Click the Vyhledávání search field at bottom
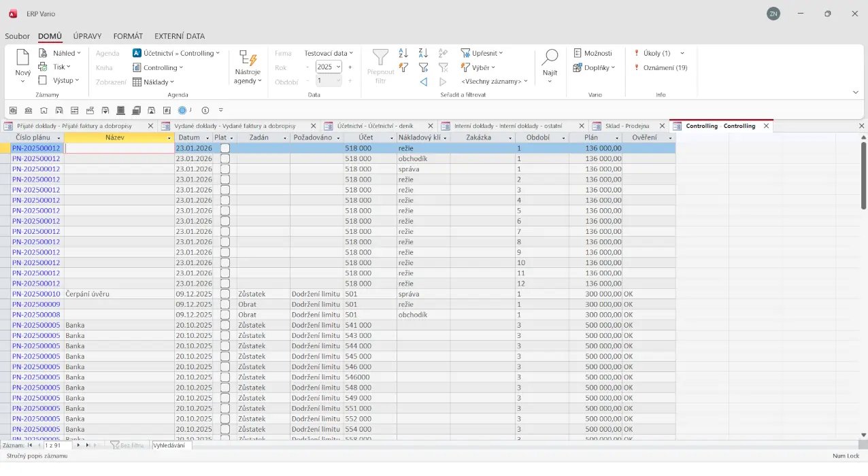Screen dimensions: 868x476 click(171, 445)
